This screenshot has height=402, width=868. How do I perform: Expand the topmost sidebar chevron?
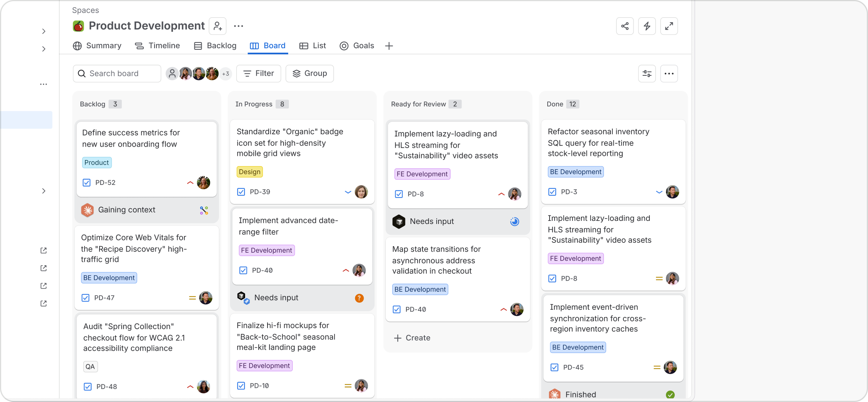click(44, 31)
